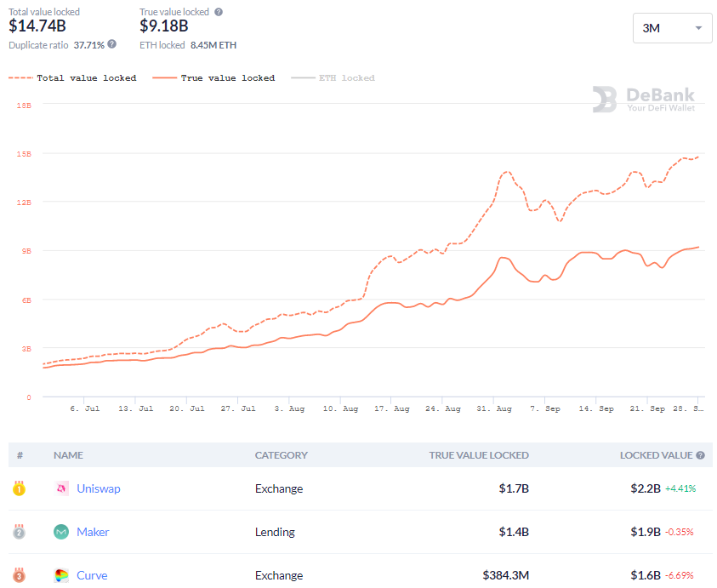
Task: Click the Curve rainbow logo icon
Action: pos(61,575)
